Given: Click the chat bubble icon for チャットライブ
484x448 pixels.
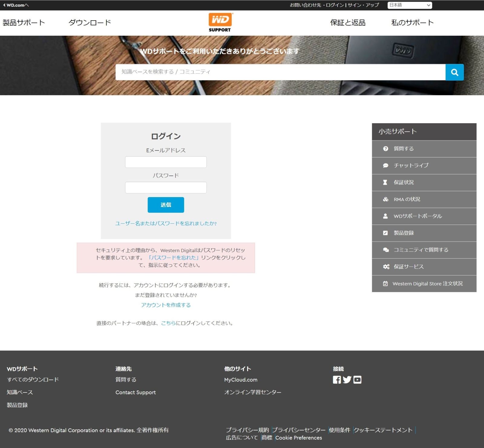Looking at the screenshot, I should 385,166.
